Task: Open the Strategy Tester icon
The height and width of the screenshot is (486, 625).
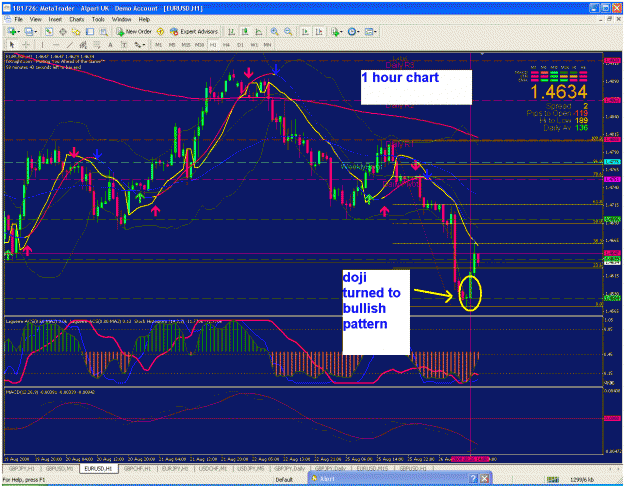Action: [104, 31]
